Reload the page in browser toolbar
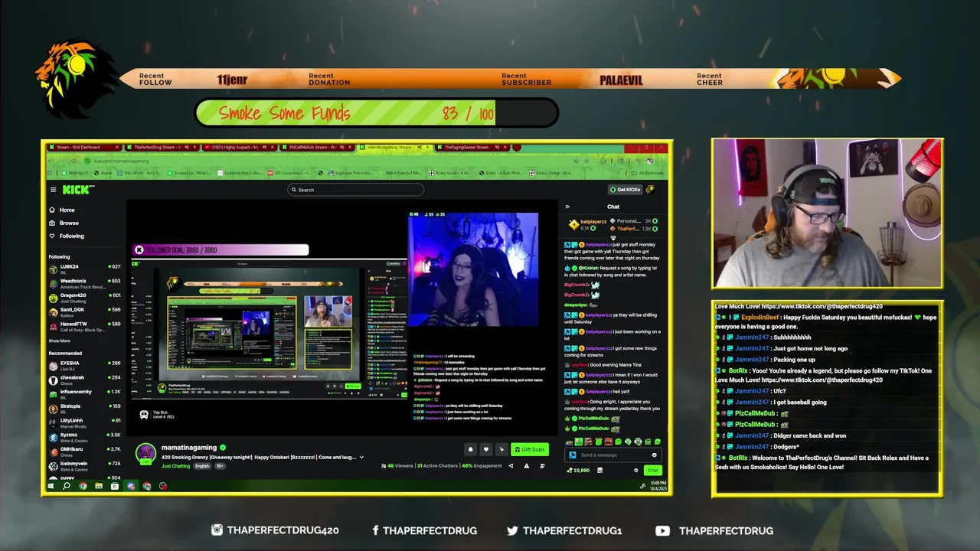Image resolution: width=980 pixels, height=551 pixels. [73, 161]
